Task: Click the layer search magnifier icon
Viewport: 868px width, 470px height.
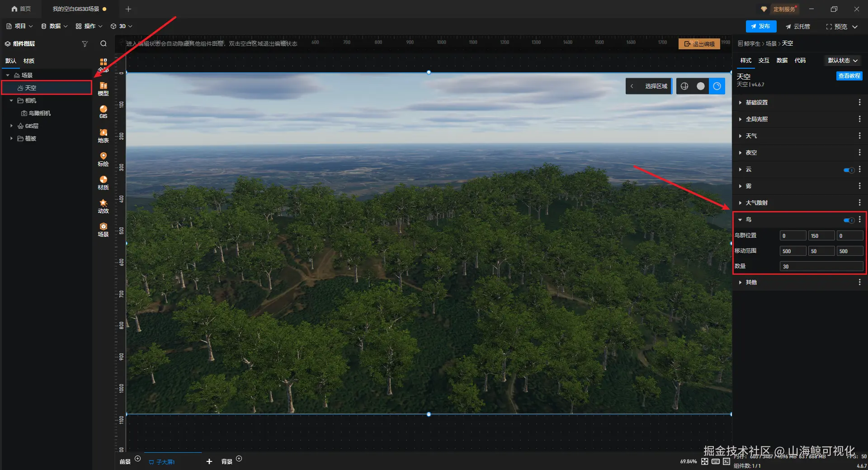Action: point(104,44)
